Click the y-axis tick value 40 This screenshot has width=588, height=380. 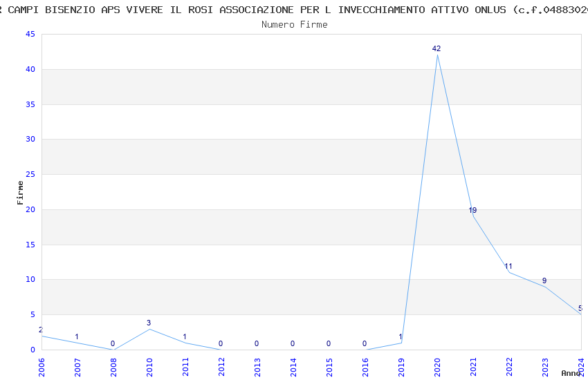tap(30, 69)
